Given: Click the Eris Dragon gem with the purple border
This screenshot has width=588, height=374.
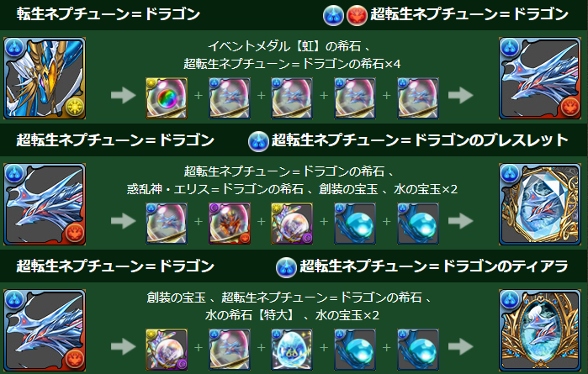Looking at the screenshot, I should pyautogui.click(x=229, y=224).
